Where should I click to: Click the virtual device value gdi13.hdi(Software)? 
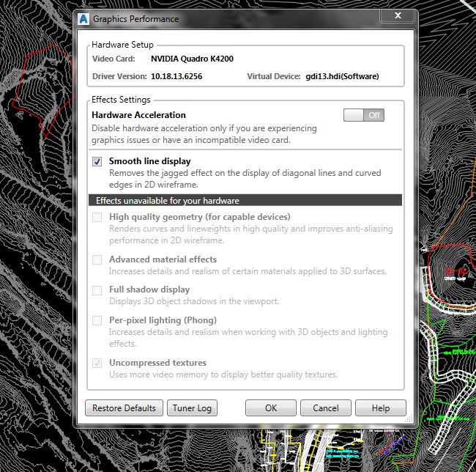pos(342,76)
